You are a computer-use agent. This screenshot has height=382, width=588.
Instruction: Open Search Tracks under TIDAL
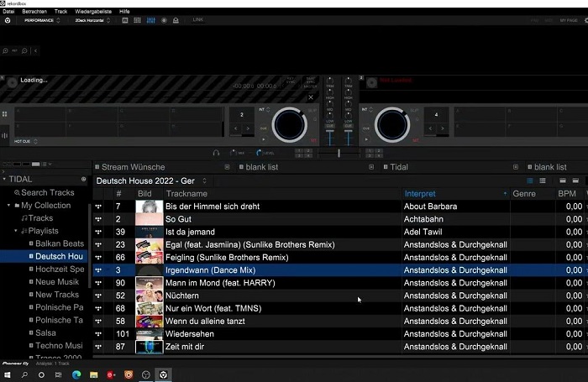(47, 193)
